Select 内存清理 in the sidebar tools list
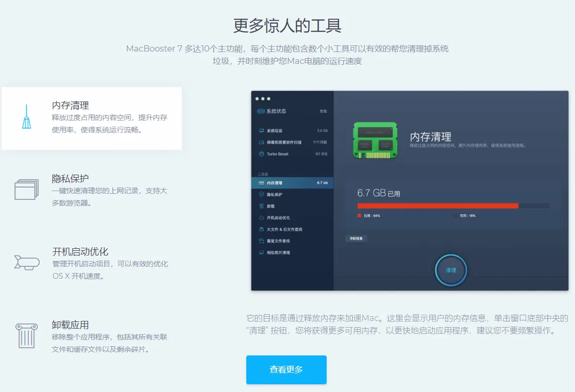The height and width of the screenshot is (392, 575). pyautogui.click(x=292, y=183)
